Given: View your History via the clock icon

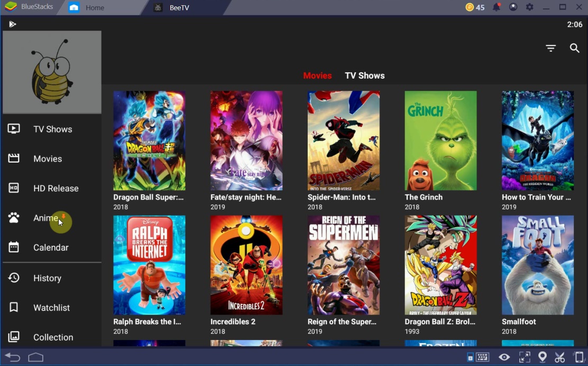Looking at the screenshot, I should pos(13,278).
